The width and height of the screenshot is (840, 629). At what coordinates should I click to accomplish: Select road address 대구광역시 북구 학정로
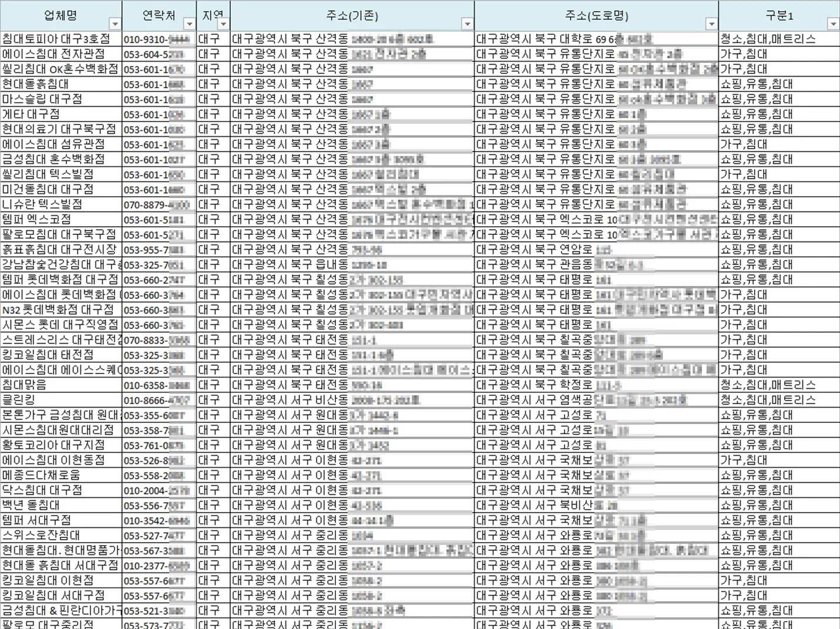[x=596, y=385]
